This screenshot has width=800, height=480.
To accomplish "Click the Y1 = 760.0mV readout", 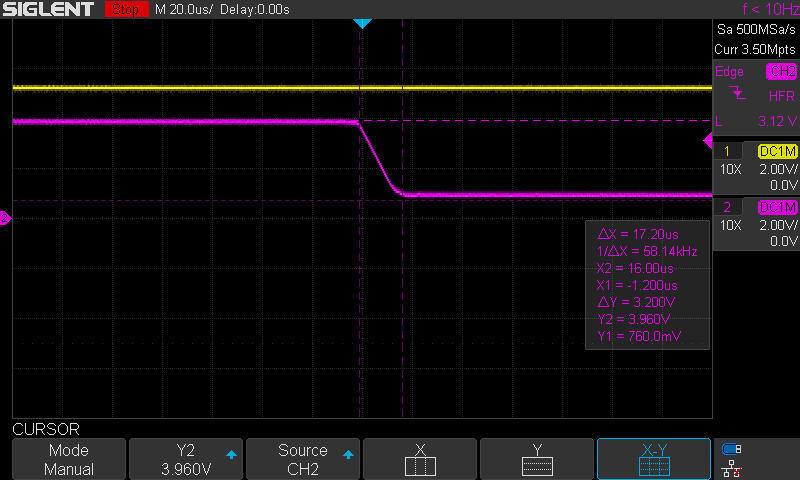I will [x=639, y=336].
